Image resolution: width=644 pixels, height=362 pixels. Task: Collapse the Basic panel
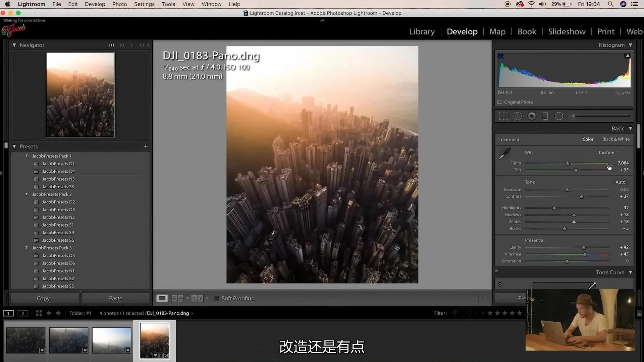click(631, 129)
